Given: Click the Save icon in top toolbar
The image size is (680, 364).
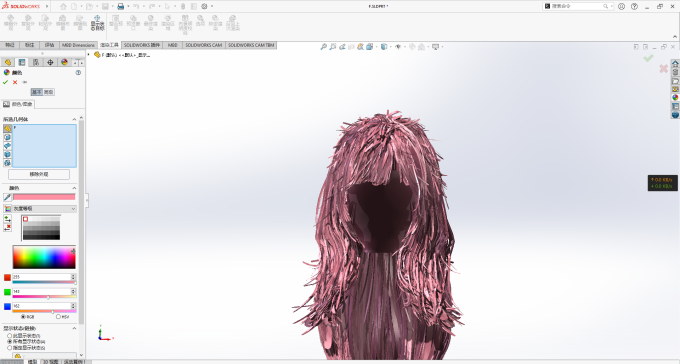Looking at the screenshot, I should pos(105,7).
